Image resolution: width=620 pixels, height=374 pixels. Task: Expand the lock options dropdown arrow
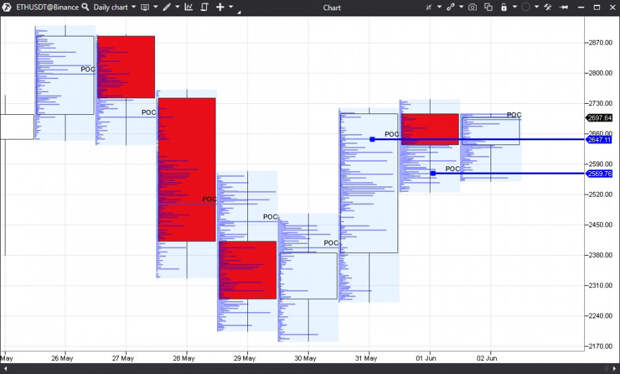(514, 7)
